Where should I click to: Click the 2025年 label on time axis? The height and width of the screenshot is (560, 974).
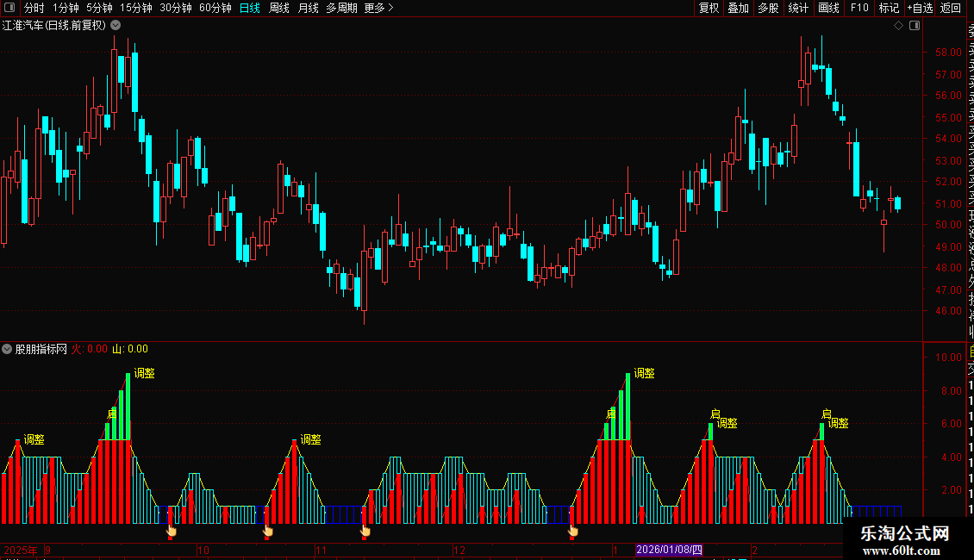click(21, 550)
